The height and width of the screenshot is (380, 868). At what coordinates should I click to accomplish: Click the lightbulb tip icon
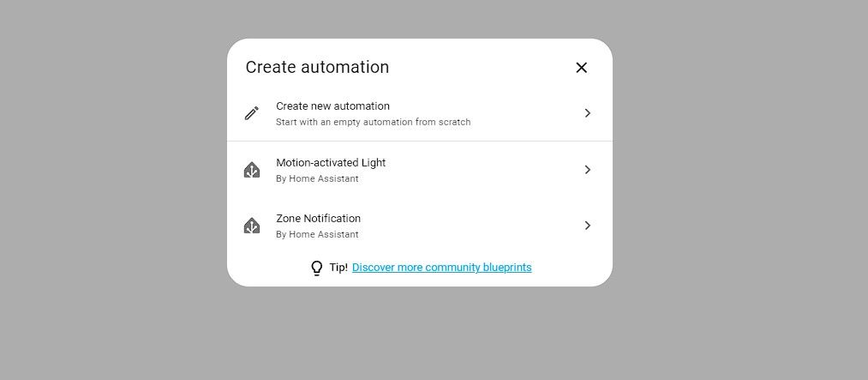coord(316,268)
